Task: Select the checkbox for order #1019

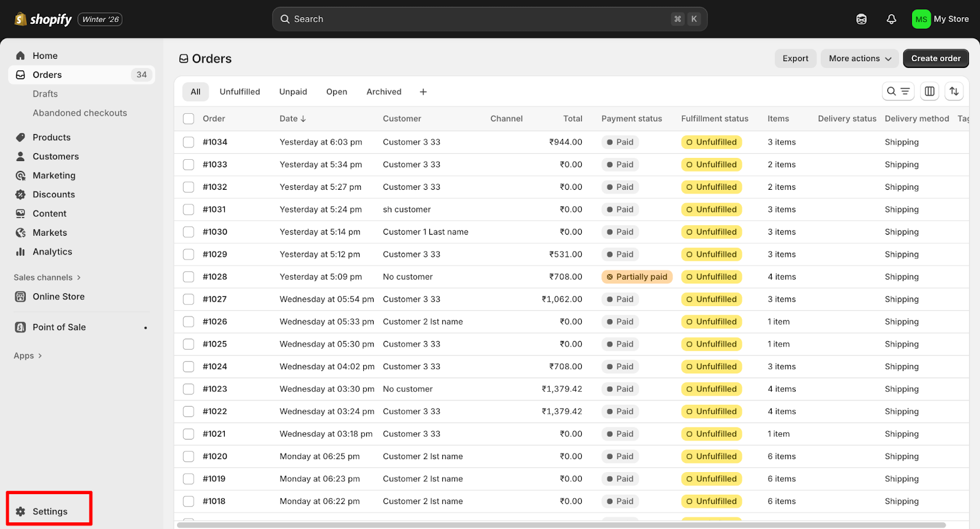Action: coord(189,479)
